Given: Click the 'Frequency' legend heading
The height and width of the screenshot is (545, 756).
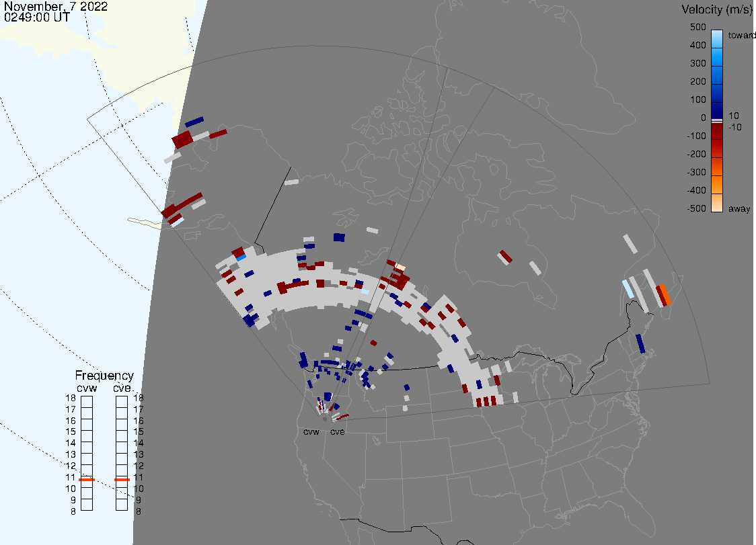Looking at the screenshot, I should [x=104, y=376].
